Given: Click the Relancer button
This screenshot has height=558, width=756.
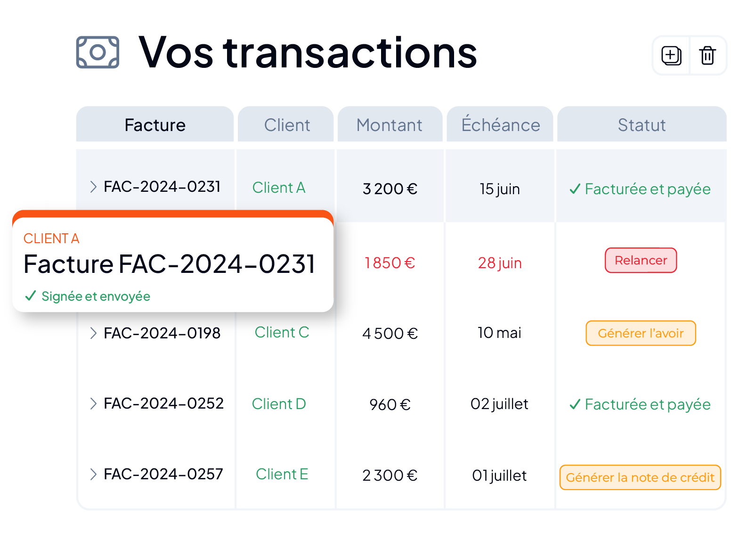Looking at the screenshot, I should point(641,260).
